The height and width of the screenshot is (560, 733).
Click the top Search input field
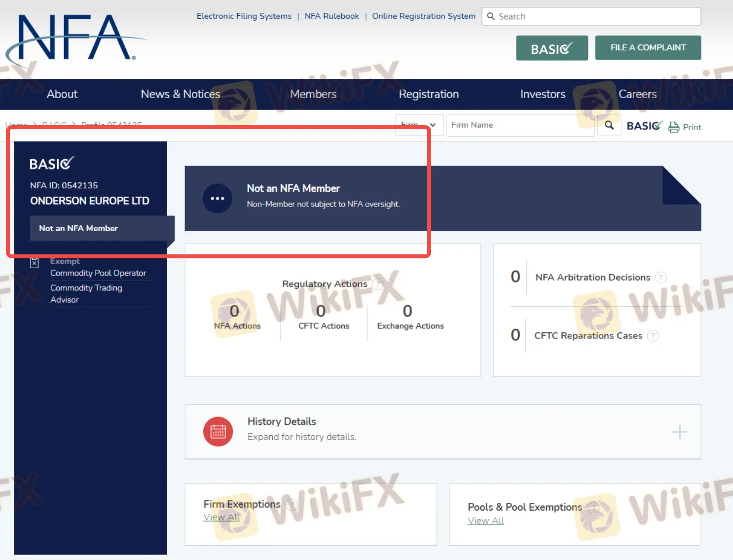pyautogui.click(x=591, y=16)
